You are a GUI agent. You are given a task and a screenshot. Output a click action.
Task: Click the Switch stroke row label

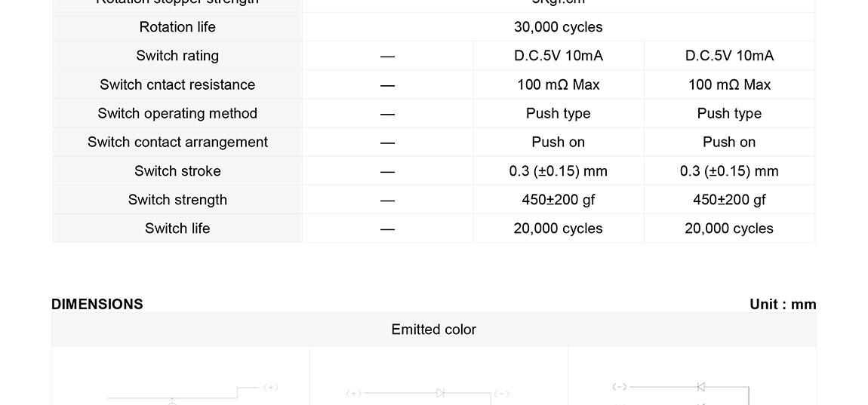point(177,171)
